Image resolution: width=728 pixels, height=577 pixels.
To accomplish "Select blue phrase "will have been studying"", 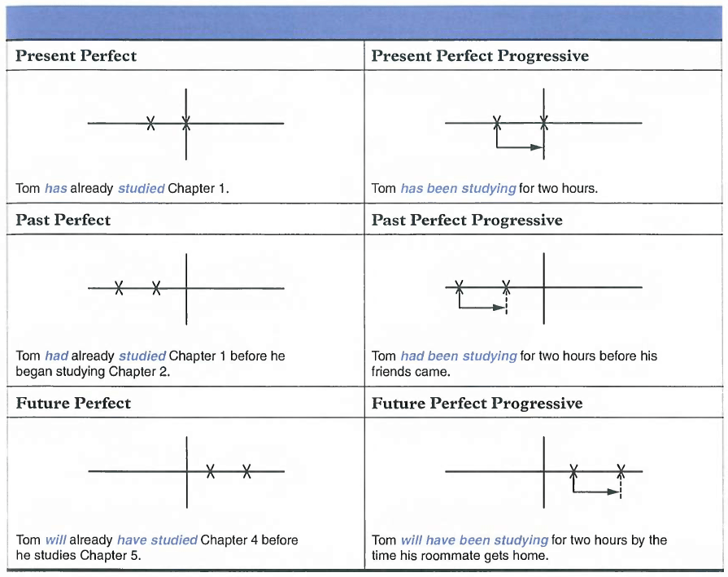I will pyautogui.click(x=474, y=540).
